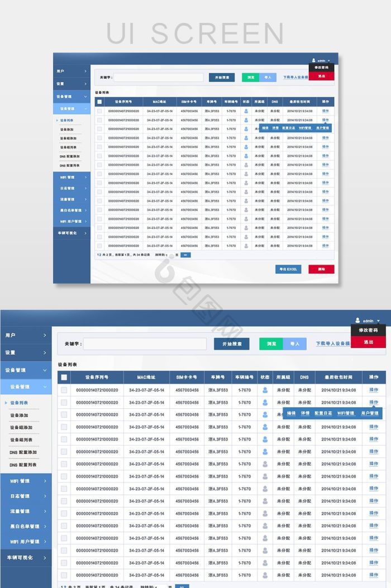Click 用户管理 in the small preview's row action popup
The height and width of the screenshot is (588, 391).
coord(322,128)
